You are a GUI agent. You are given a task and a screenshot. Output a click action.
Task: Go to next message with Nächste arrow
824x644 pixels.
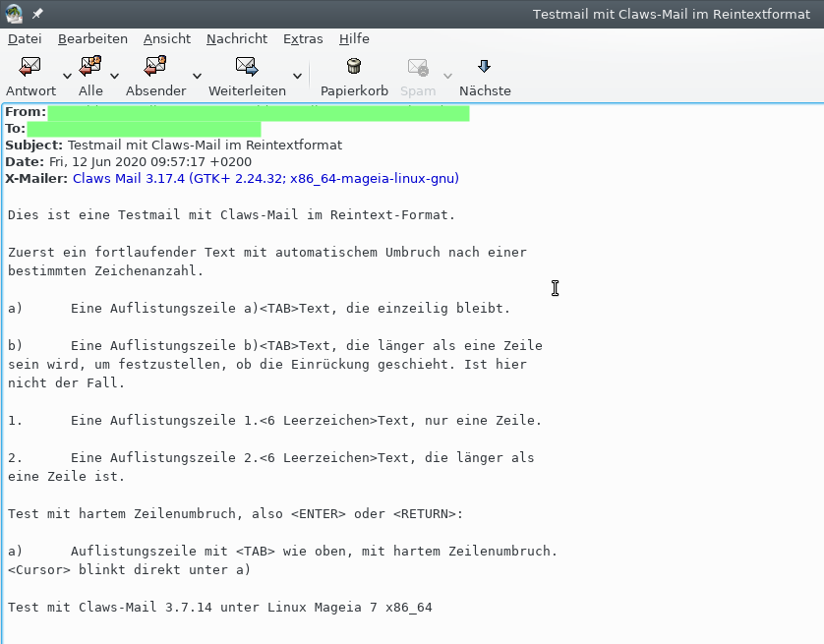pyautogui.click(x=485, y=66)
